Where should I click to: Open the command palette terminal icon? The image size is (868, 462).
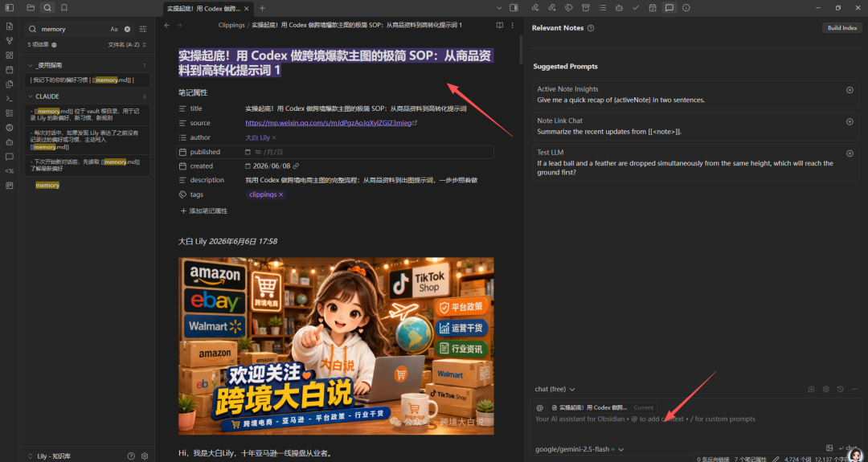[10, 99]
